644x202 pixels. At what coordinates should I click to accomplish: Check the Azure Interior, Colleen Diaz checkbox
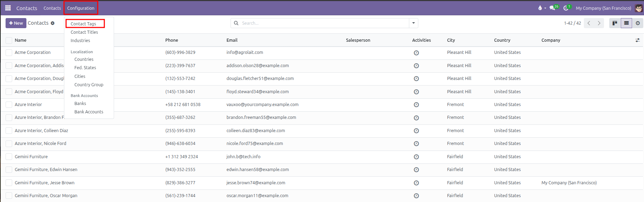9,131
